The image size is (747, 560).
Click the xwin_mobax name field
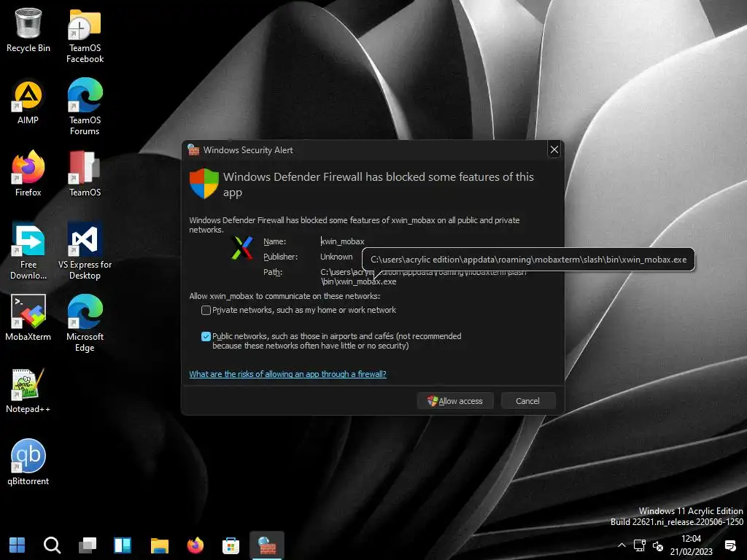click(x=343, y=241)
